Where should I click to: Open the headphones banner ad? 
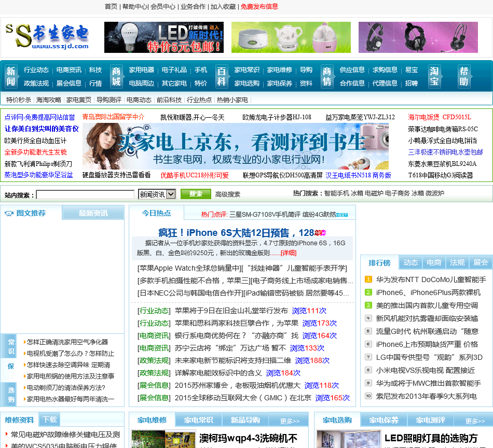(x=418, y=37)
